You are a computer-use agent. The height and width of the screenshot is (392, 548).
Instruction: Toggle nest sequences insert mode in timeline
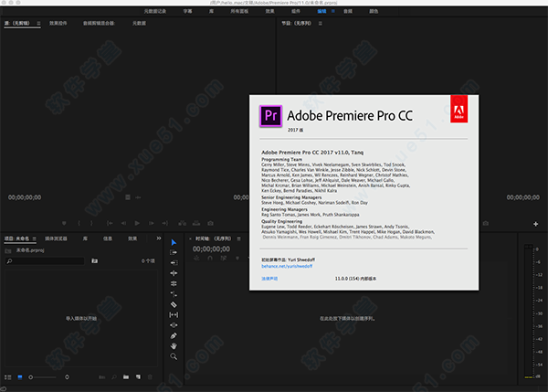click(x=196, y=258)
